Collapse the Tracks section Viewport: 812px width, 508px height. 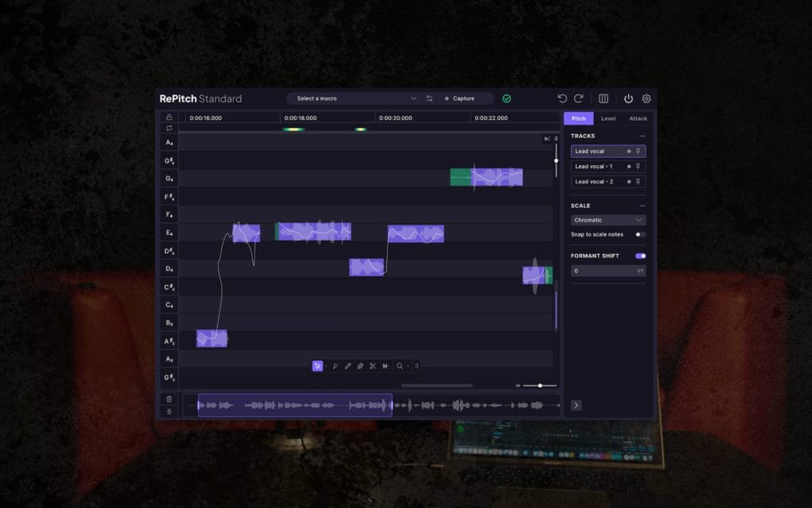[642, 136]
